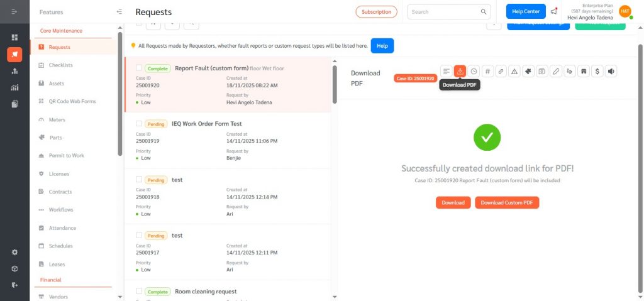Image resolution: width=644 pixels, height=301 pixels.
Task: Click the dollar sign cost icon
Action: [x=597, y=72]
